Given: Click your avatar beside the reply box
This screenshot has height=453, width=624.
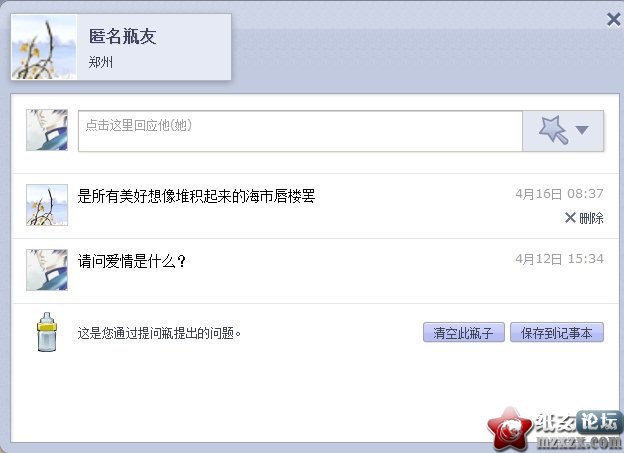Looking at the screenshot, I should click(47, 130).
